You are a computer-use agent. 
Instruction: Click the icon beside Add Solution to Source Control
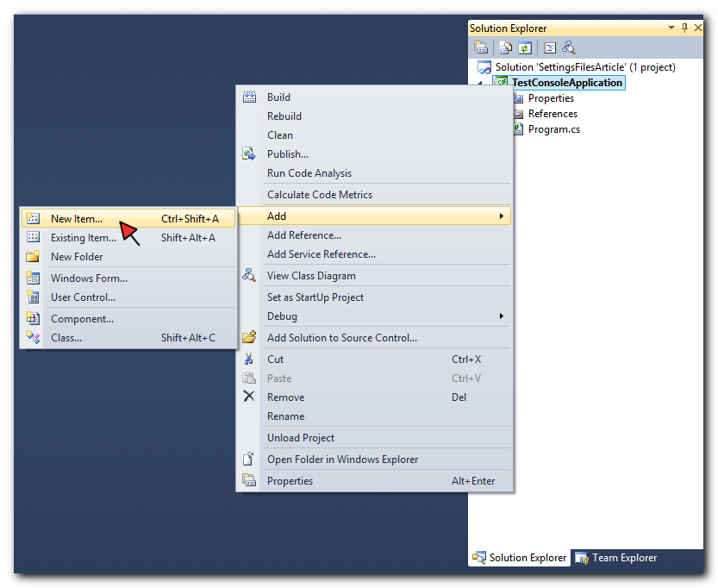tap(250, 337)
